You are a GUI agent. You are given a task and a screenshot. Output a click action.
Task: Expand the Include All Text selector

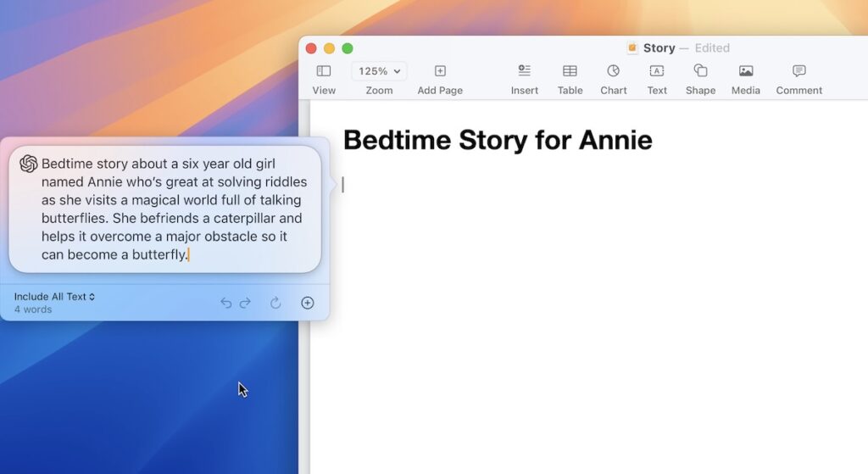click(x=54, y=297)
